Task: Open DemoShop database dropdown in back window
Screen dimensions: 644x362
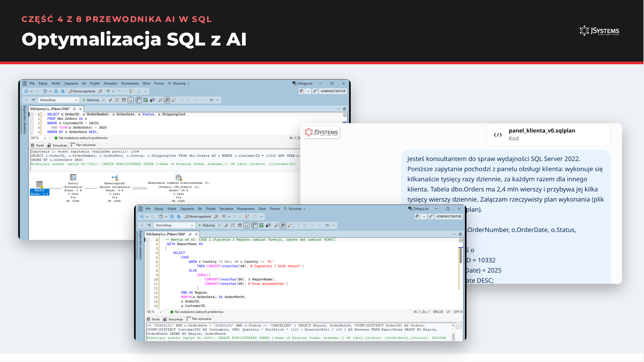Action: tap(59, 100)
